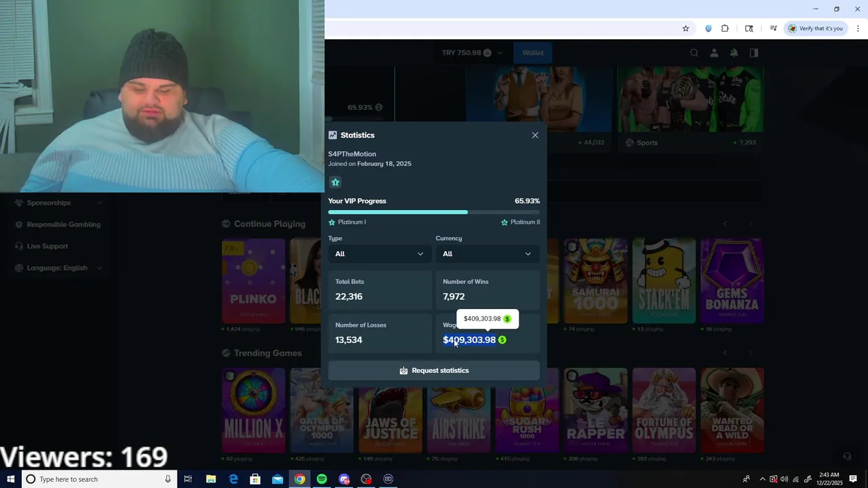Open Task View on the taskbar
The width and height of the screenshot is (868, 488).
point(188,479)
